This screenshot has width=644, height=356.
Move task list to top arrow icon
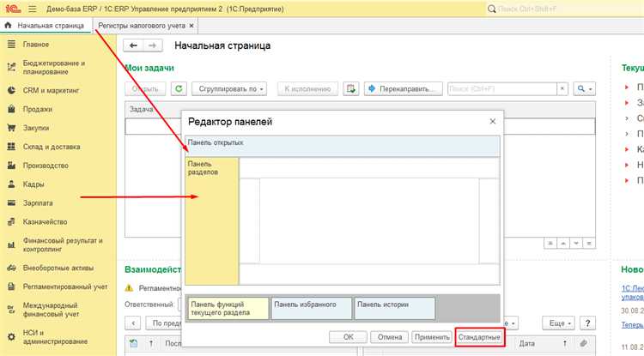pos(550,244)
